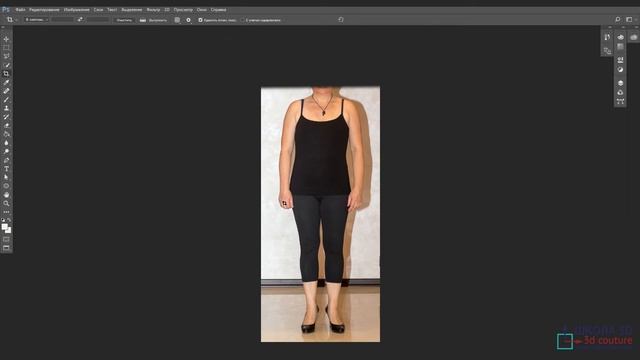Screen dimensions: 640x360
Task: Open the Layers panel icon
Action: (x=620, y=83)
